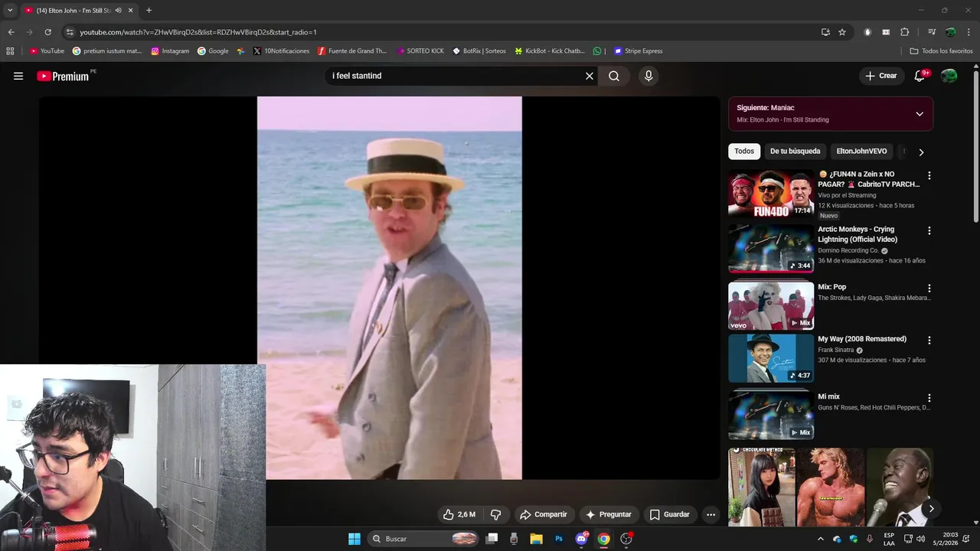Play the FUN4DO thumbnail video
980x551 pixels.
point(771,194)
